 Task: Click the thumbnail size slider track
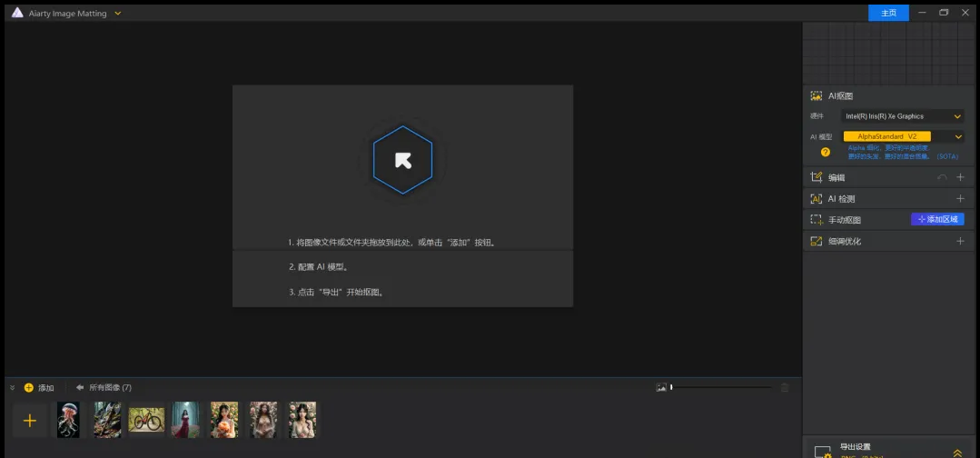point(721,388)
